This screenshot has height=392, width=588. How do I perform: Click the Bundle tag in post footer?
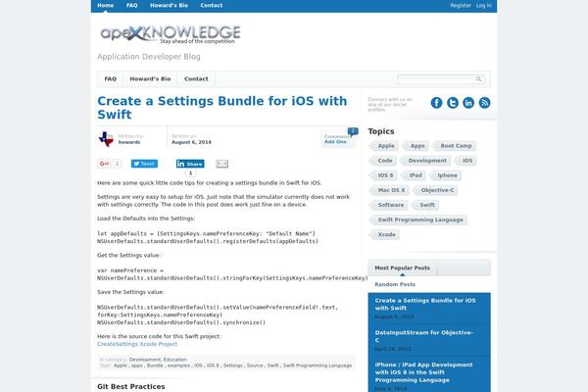coord(155,366)
